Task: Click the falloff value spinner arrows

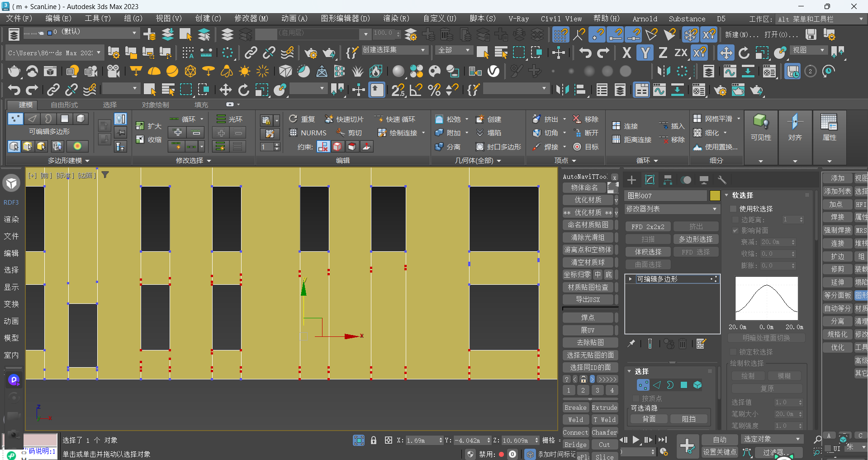Action: (x=793, y=242)
